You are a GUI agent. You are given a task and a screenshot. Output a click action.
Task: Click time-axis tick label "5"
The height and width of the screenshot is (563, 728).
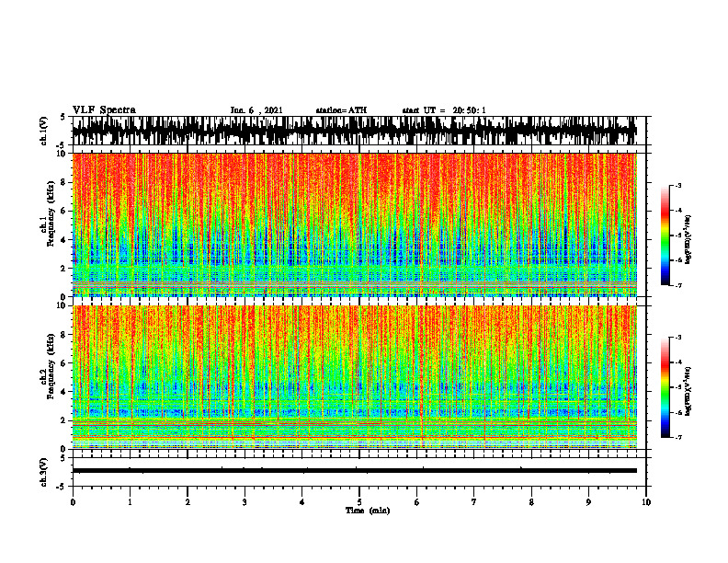pyautogui.click(x=359, y=502)
